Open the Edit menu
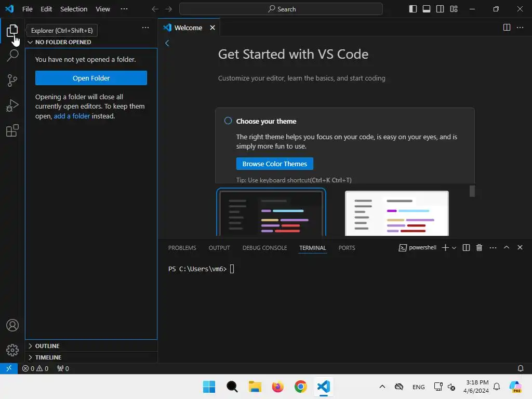 46,9
